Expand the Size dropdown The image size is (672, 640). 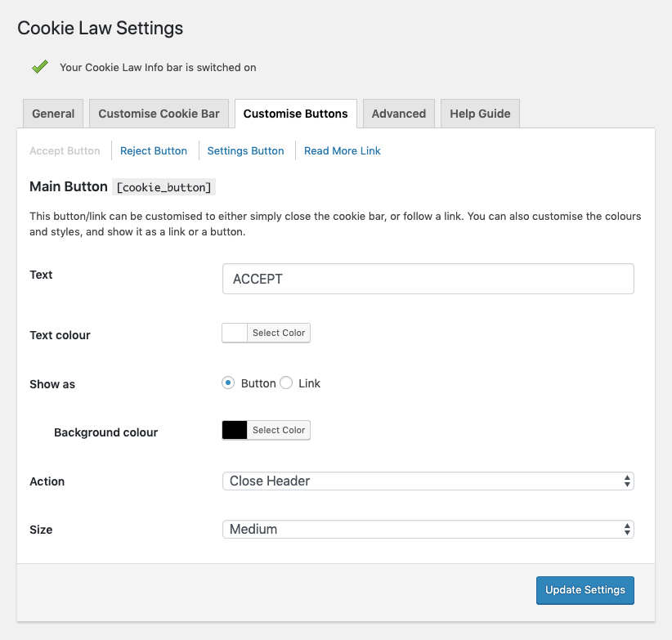point(428,529)
